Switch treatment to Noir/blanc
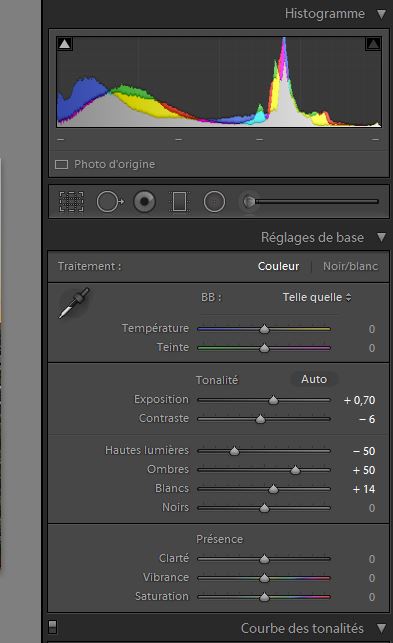 [x=350, y=266]
